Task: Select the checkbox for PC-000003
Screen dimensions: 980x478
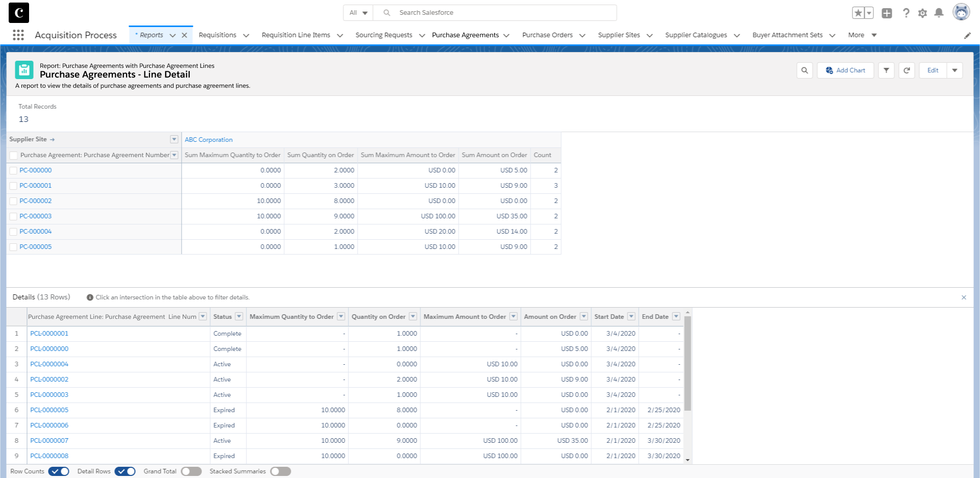Action: click(14, 216)
